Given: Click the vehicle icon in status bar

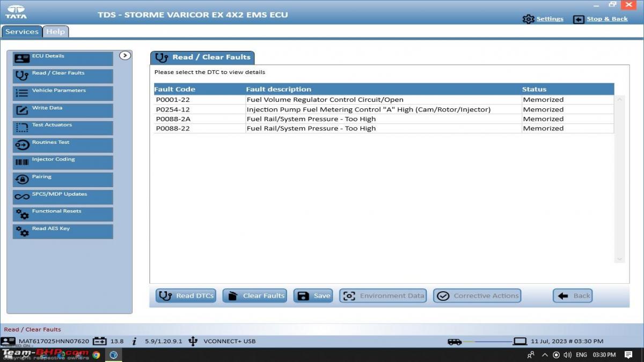Looking at the screenshot, I should (455, 342).
